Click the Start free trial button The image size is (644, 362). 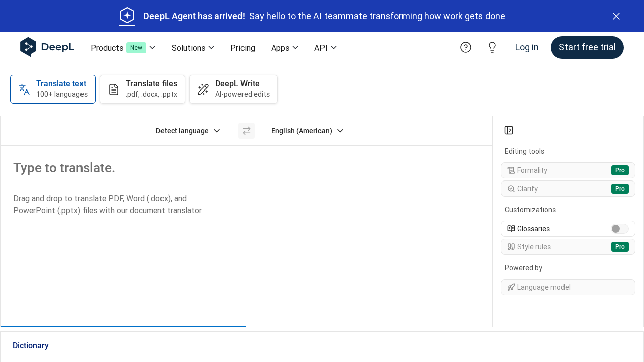tap(587, 47)
